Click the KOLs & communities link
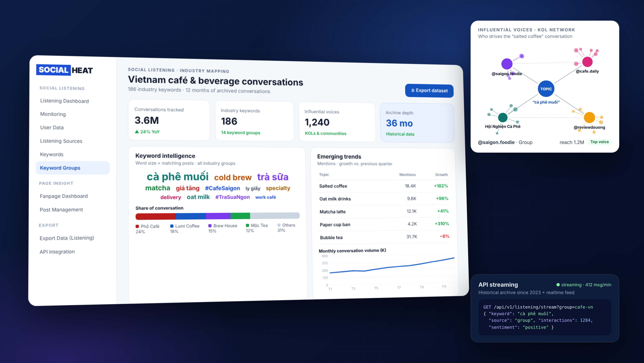The height and width of the screenshot is (363, 644). (326, 133)
